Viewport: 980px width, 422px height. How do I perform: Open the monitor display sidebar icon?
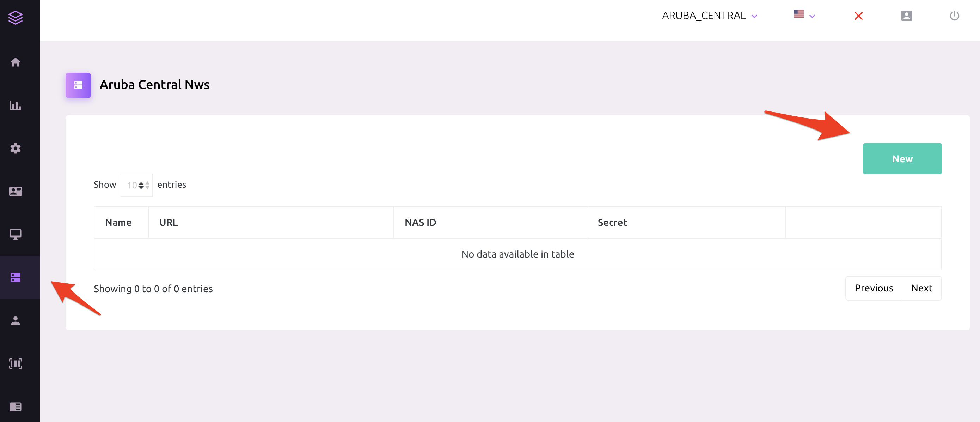(x=16, y=234)
